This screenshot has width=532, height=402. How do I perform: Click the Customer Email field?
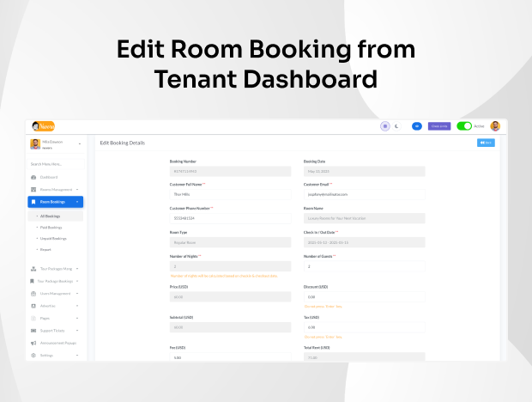364,194
